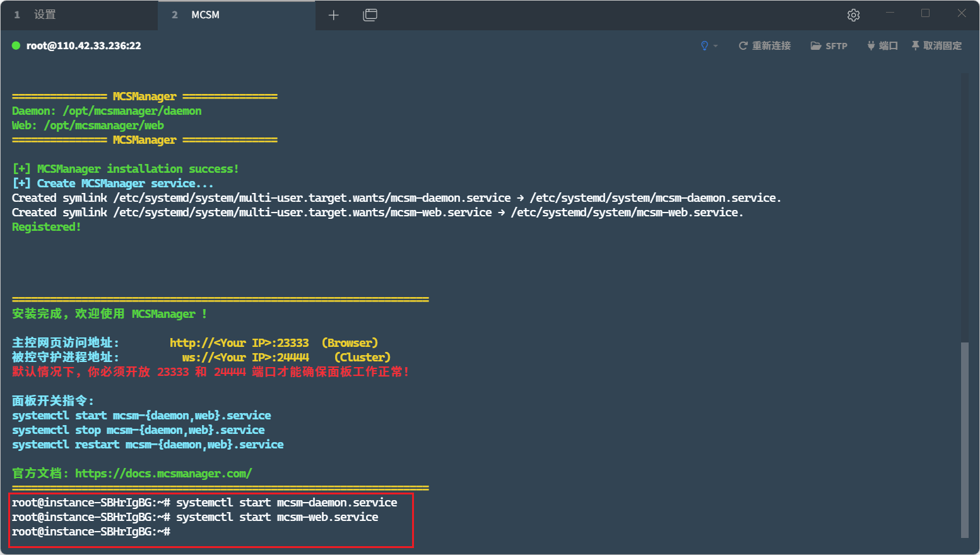Screen dimensions: 980x555
Task: Click the '面板开关指令:' heading
Action: click(53, 401)
